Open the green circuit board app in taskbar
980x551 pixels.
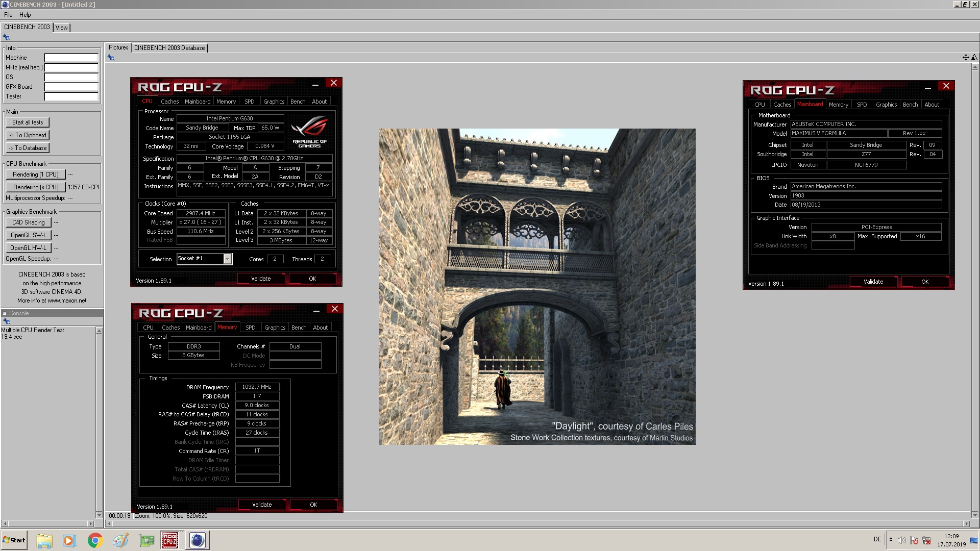pos(146,540)
